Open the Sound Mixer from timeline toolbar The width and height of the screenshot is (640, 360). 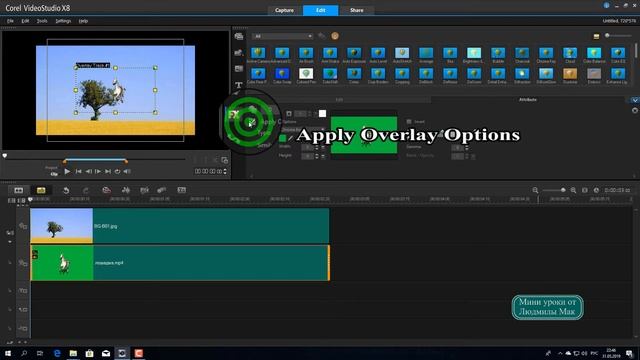126,190
